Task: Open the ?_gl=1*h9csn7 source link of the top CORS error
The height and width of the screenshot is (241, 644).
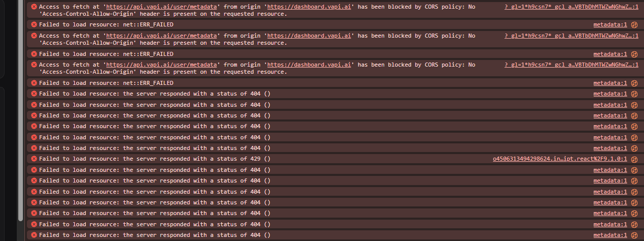Action: coord(571,7)
